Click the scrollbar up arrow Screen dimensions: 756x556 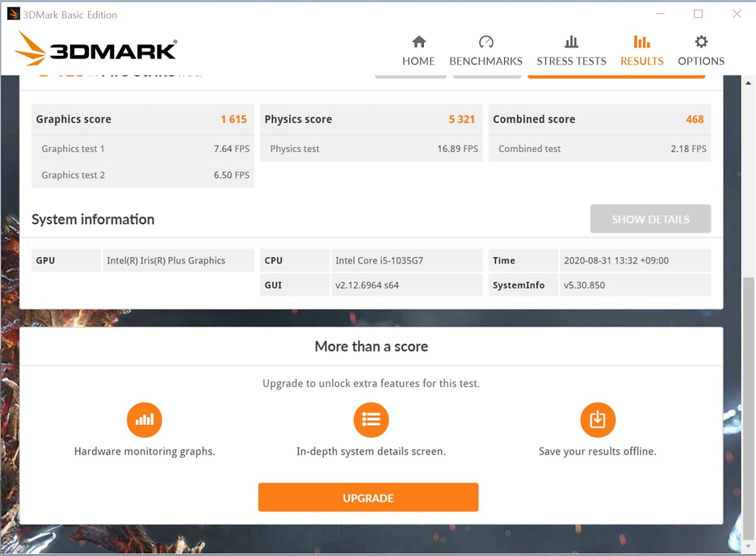(x=748, y=82)
